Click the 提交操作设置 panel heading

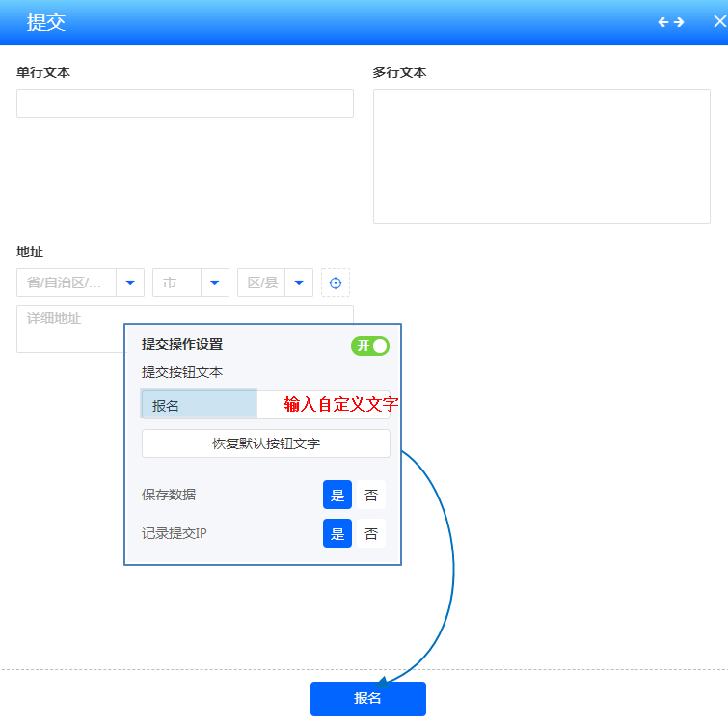coord(182,344)
